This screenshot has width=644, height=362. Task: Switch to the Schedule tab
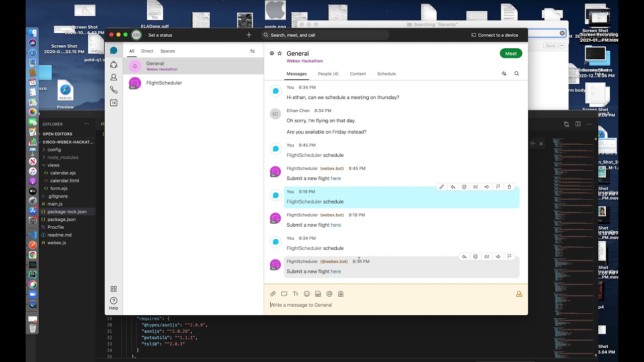(386, 74)
